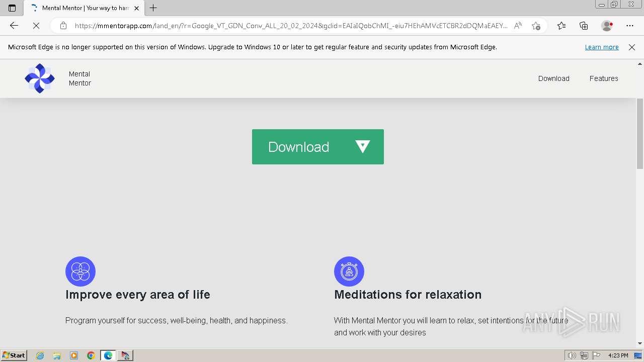Image resolution: width=644 pixels, height=362 pixels.
Task: Open Google Chrome from taskbar
Action: [x=91, y=355]
